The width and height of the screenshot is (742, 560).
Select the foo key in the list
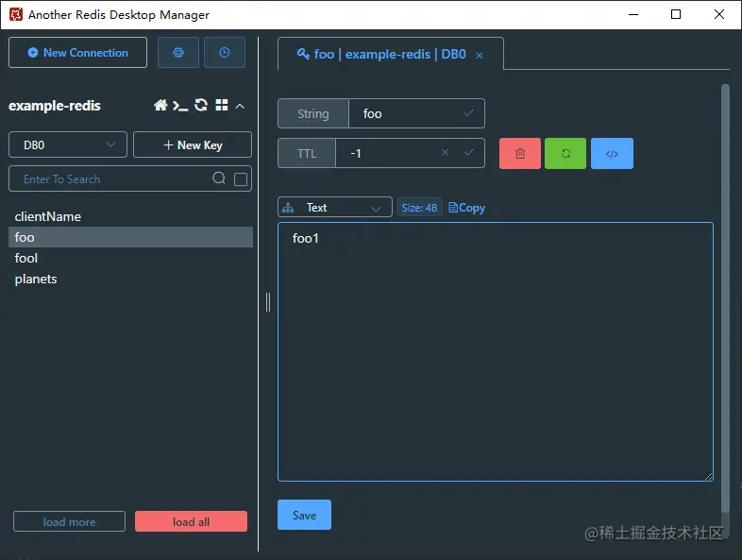pos(130,237)
